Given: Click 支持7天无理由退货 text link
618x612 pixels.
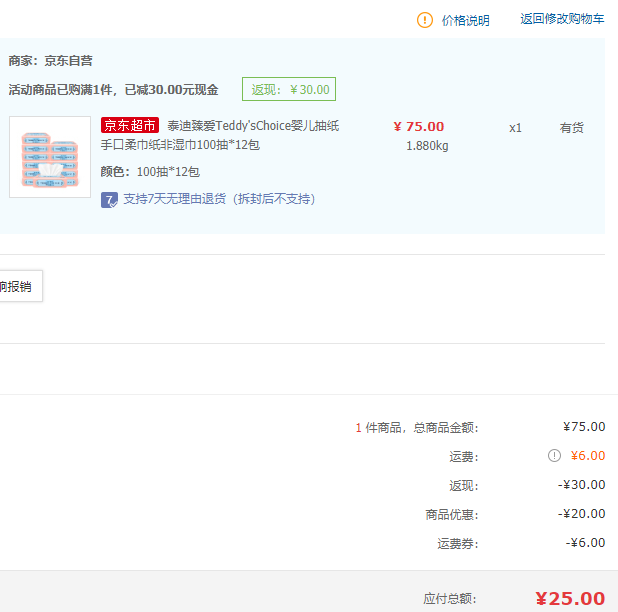Looking at the screenshot, I should click(x=219, y=199).
